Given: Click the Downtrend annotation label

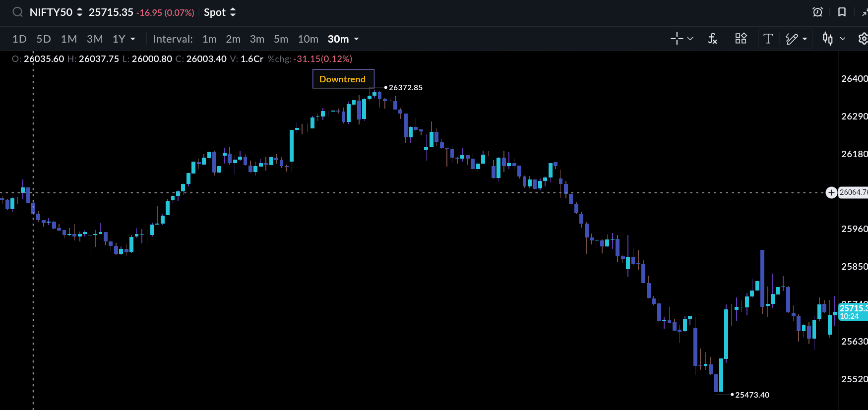Looking at the screenshot, I should coord(343,79).
